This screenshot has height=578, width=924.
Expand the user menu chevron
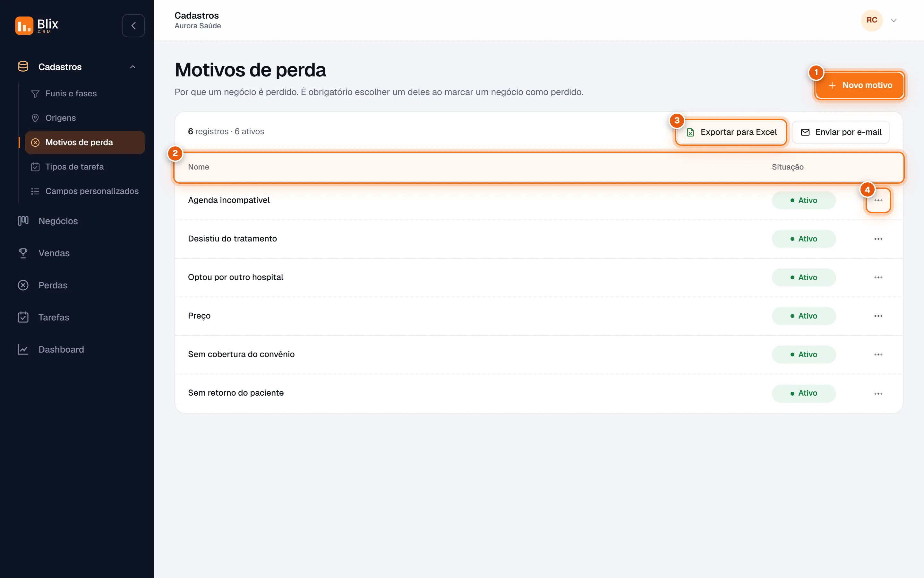tap(894, 21)
